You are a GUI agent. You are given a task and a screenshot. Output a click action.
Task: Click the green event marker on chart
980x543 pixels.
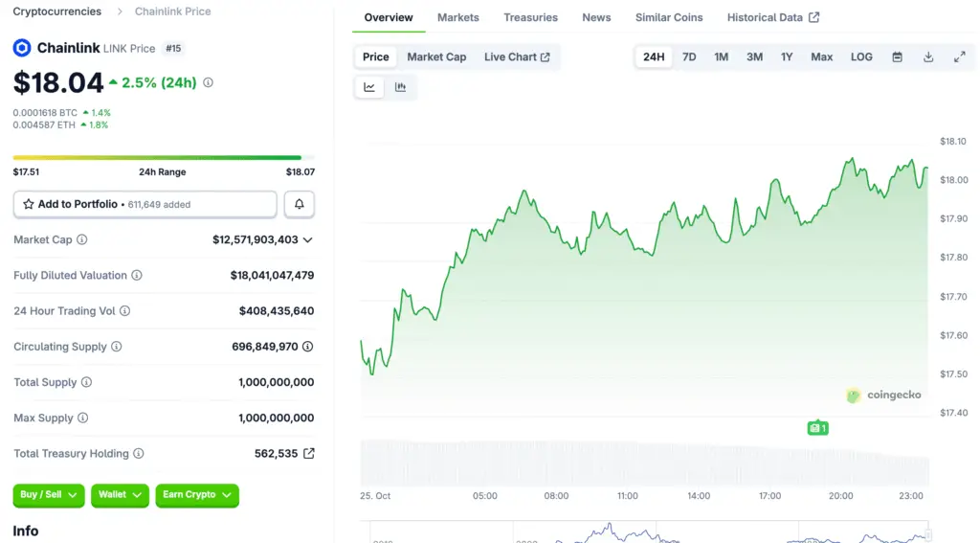tap(816, 428)
